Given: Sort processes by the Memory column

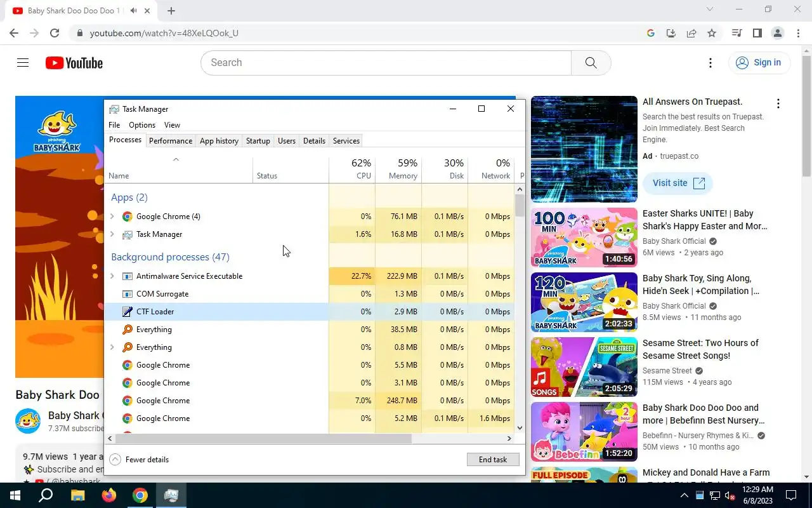Looking at the screenshot, I should click(x=398, y=169).
